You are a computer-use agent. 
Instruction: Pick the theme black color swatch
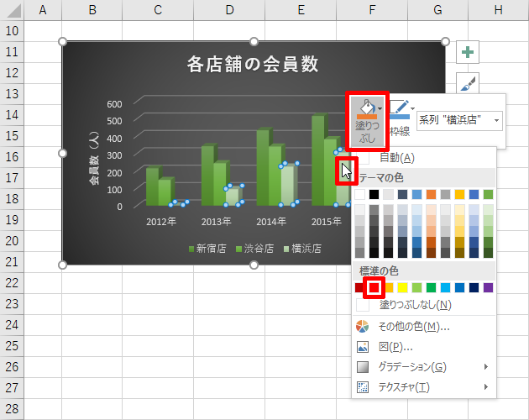coord(374,195)
